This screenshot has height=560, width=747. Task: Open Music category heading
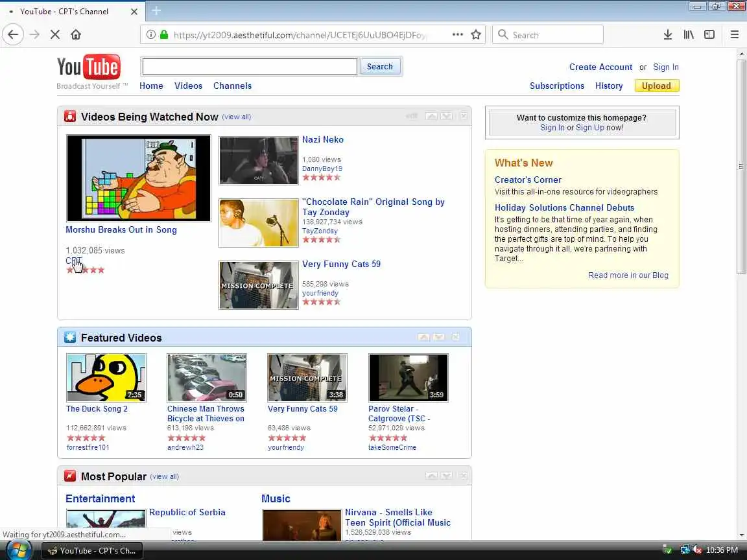click(276, 498)
